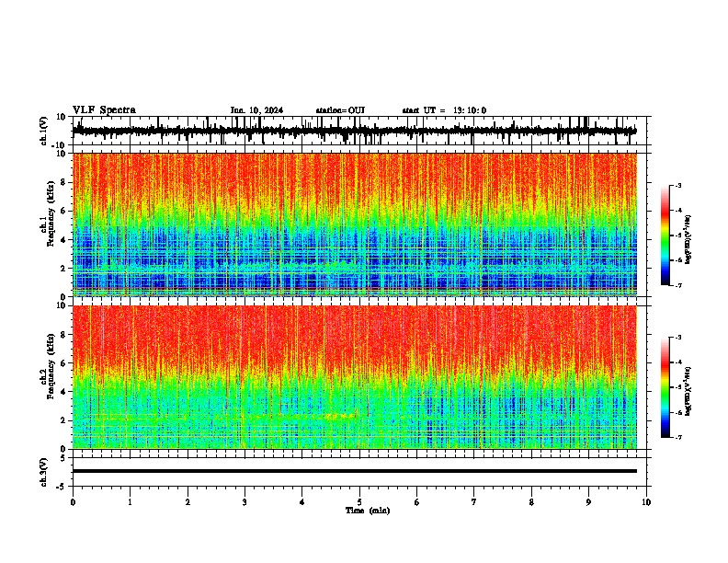Click the ch.2 color scale bar
The width and height of the screenshot is (728, 563).
pyautogui.click(x=665, y=387)
